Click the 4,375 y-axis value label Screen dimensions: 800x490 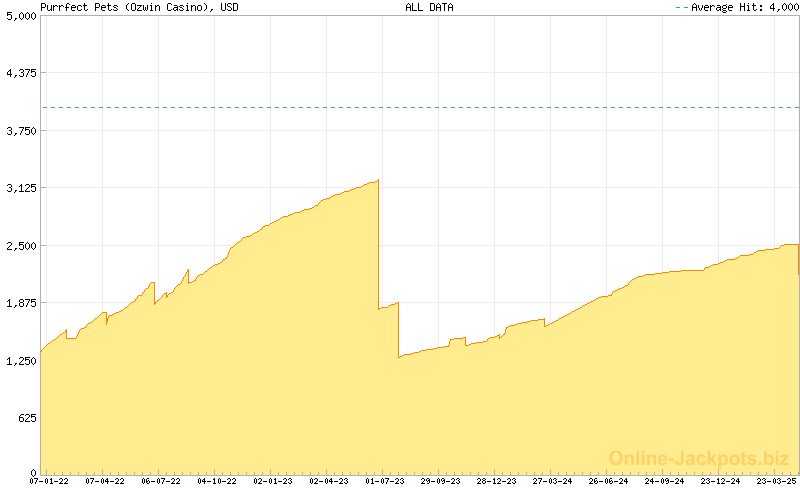point(19,73)
